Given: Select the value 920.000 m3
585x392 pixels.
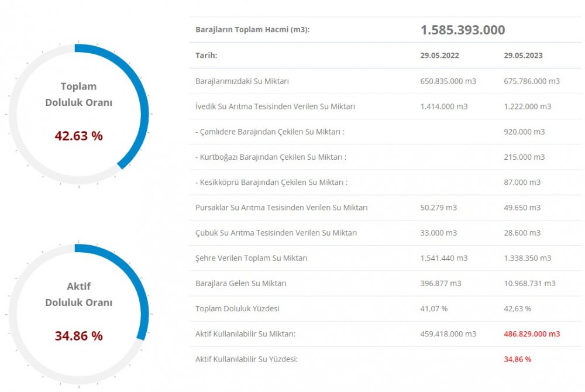Looking at the screenshot, I should tap(524, 132).
